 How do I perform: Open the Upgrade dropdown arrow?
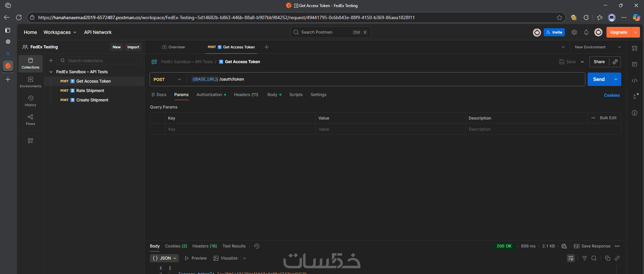click(x=636, y=32)
